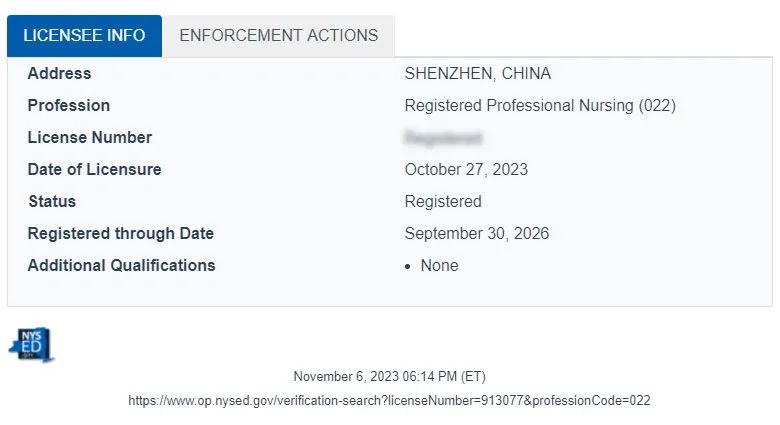This screenshot has height=425, width=780.
Task: Select the Date of Licensure label
Action: tap(95, 169)
